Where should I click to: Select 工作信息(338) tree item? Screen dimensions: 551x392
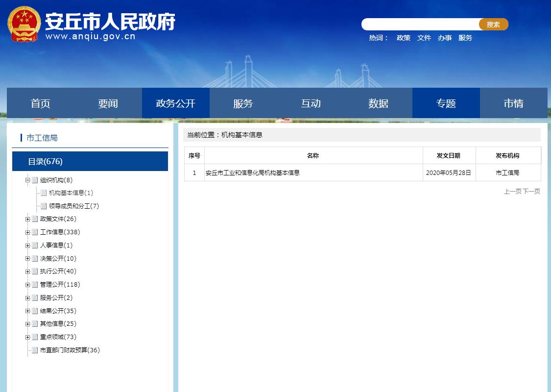pos(60,232)
